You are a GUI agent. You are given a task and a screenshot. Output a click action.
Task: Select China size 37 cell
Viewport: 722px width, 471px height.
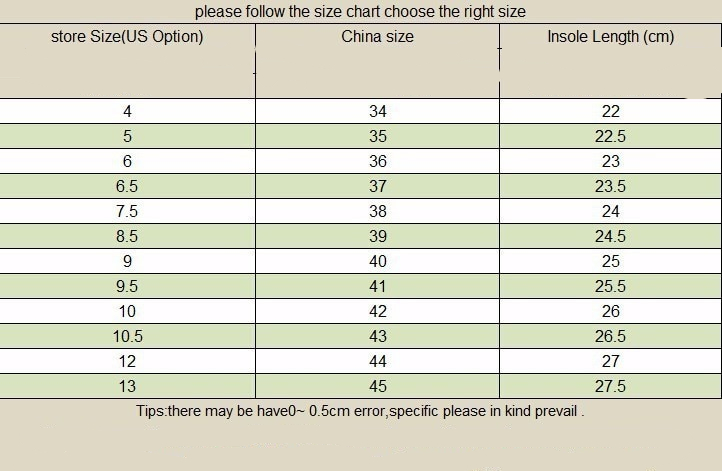point(377,186)
